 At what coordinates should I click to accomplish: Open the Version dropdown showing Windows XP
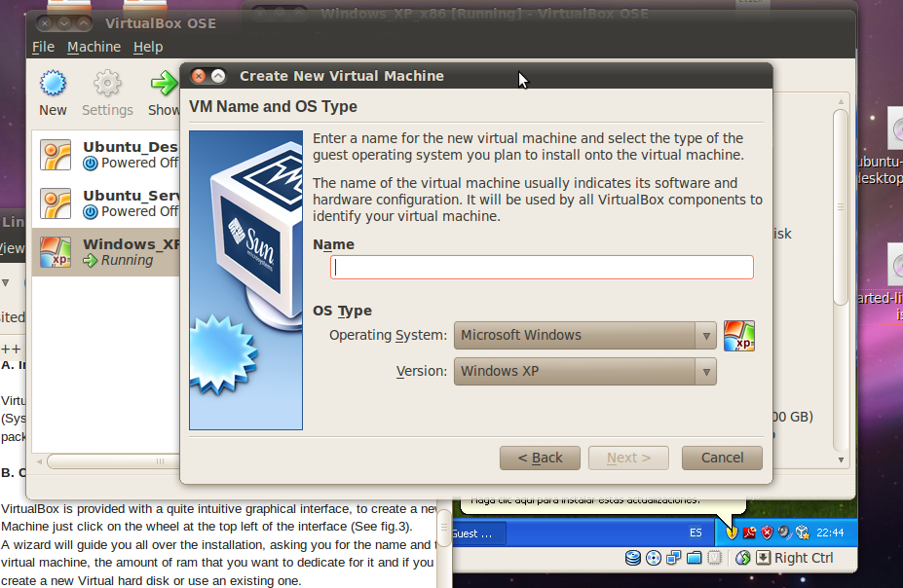click(584, 371)
